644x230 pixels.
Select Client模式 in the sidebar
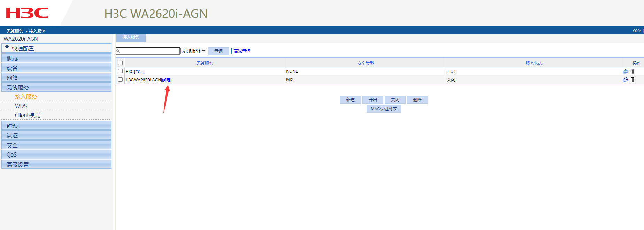pos(28,115)
